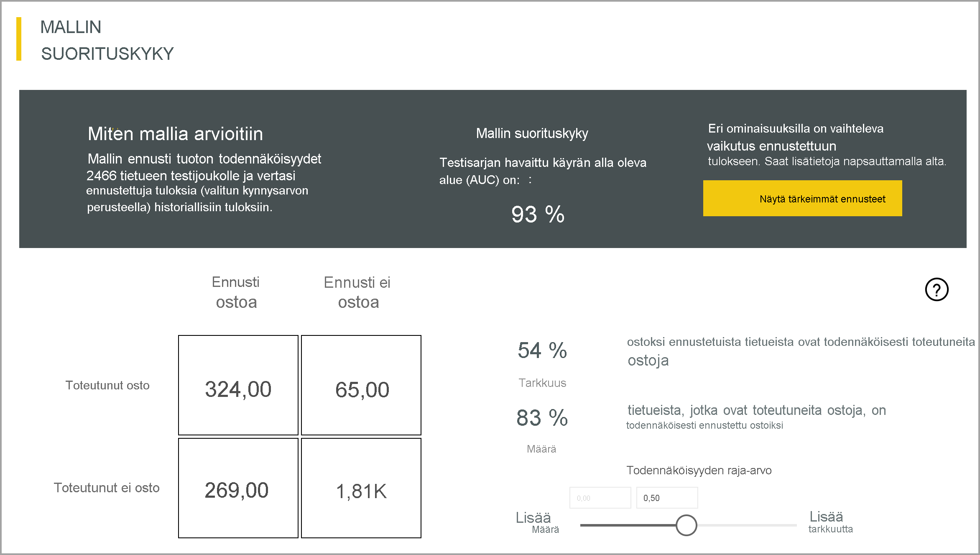The image size is (980, 555).
Task: Click the Tarkkuus label under 54 %
Action: tap(542, 383)
